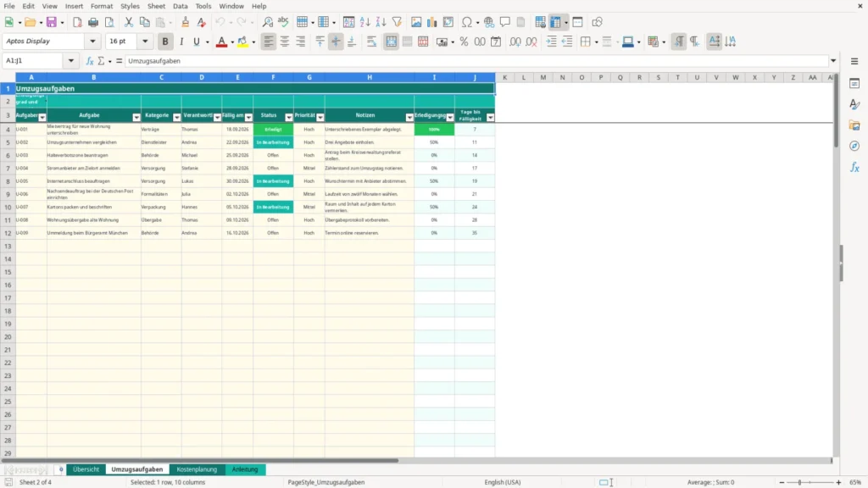Click zoom in plus button
The width and height of the screenshot is (868, 488).
point(838,482)
